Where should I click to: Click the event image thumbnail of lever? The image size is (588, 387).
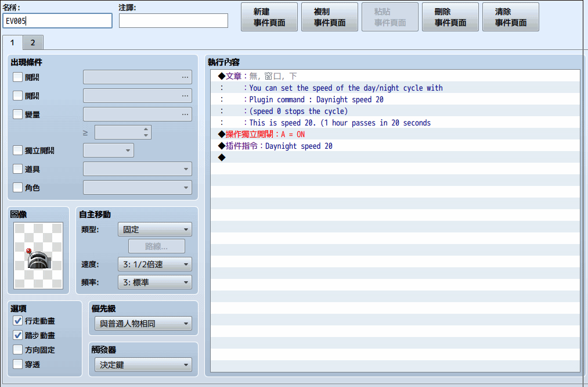click(x=38, y=256)
